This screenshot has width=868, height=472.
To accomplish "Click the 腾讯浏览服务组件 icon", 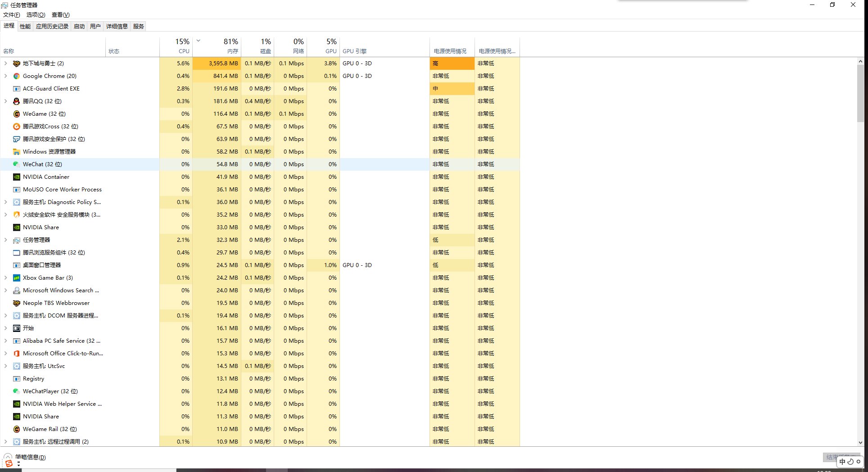I will point(17,253).
